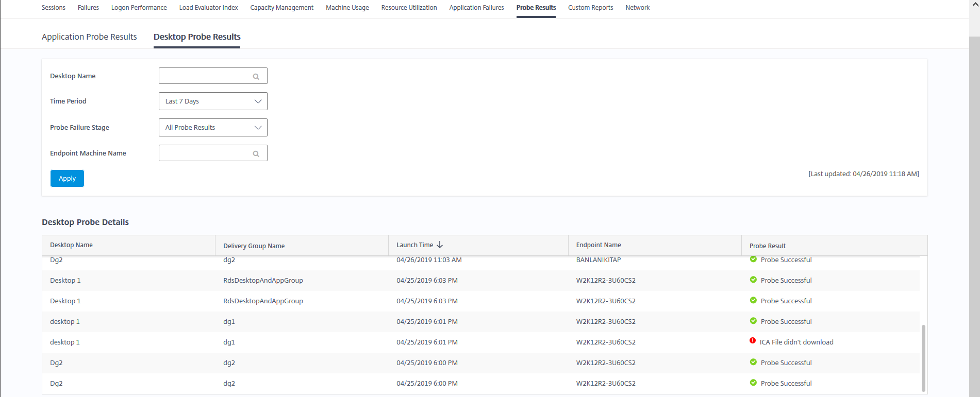The width and height of the screenshot is (980, 397).
Task: Click search icon in Desktop Name field
Action: click(256, 76)
